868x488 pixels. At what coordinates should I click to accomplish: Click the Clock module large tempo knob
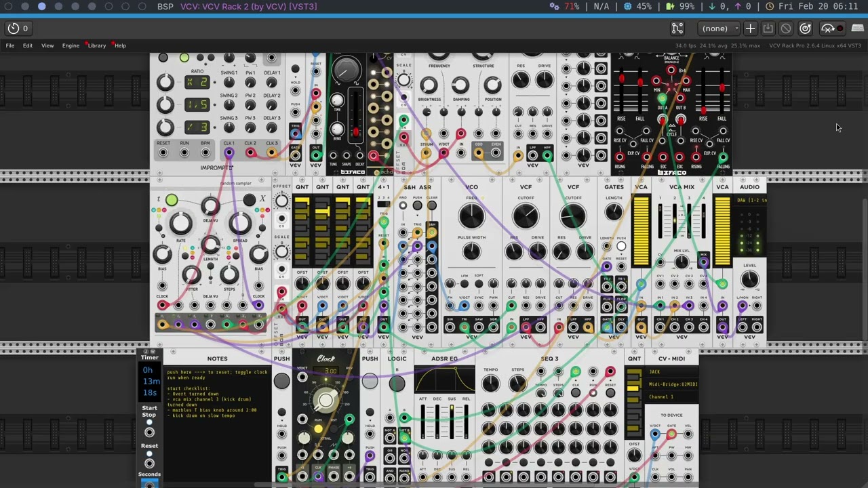point(325,400)
